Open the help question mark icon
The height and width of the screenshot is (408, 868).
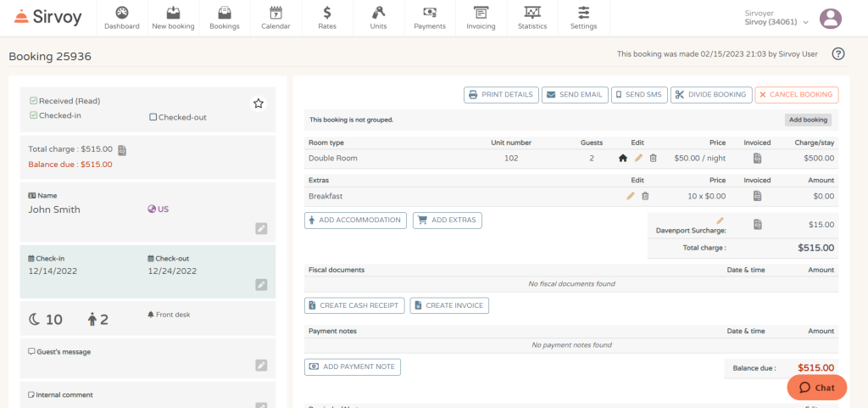[x=838, y=53]
